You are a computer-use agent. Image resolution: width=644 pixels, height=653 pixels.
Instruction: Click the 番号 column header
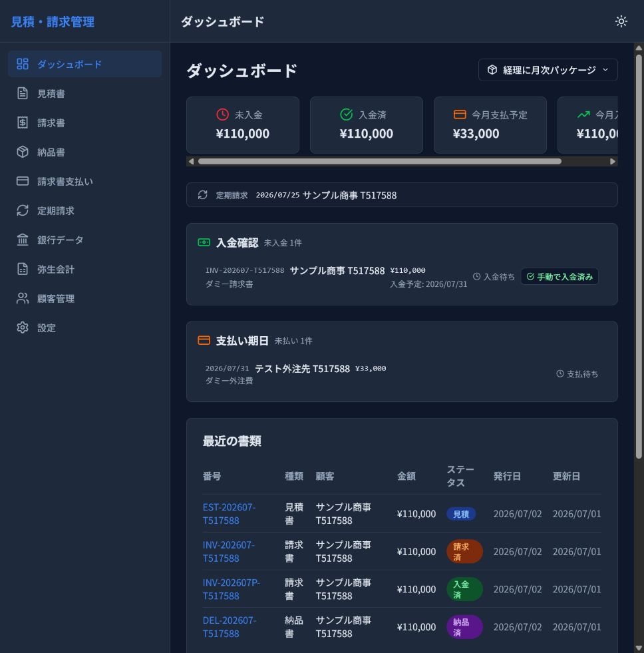[x=212, y=476]
